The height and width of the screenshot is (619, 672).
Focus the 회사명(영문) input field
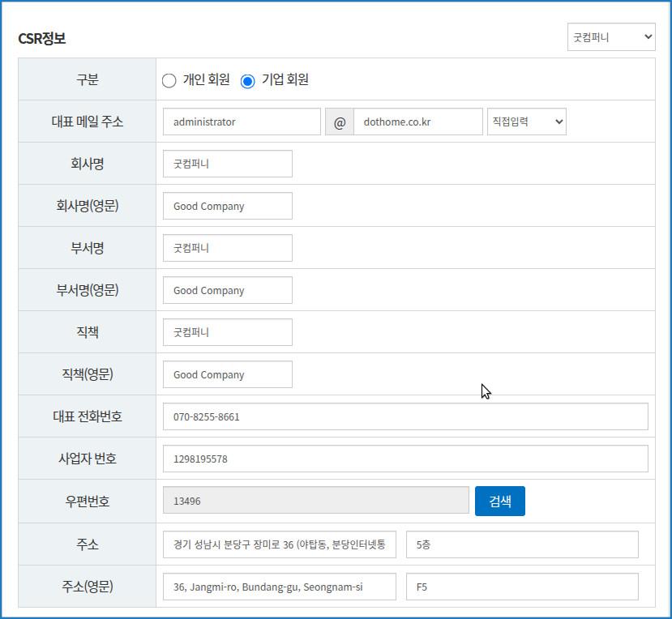click(x=228, y=206)
